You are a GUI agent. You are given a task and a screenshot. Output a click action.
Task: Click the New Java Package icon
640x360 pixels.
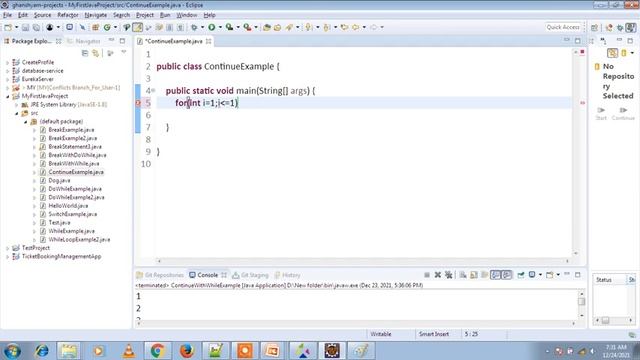(96, 27)
